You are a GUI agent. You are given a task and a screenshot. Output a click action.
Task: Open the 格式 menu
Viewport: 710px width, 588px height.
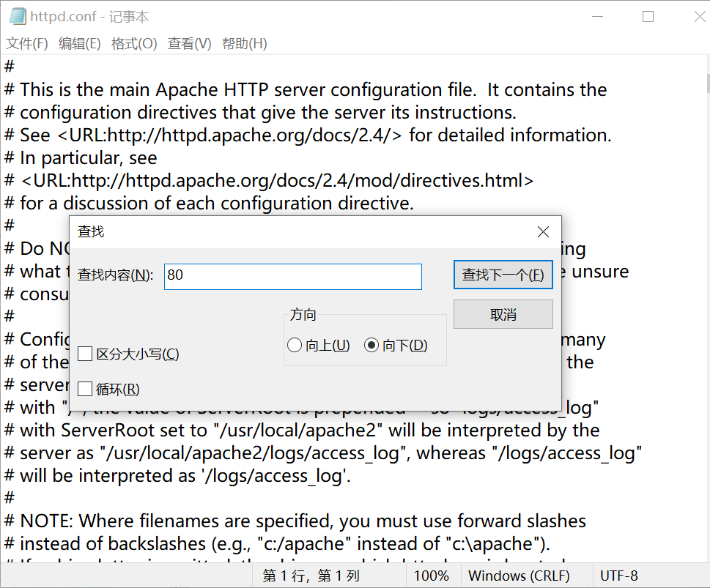pyautogui.click(x=133, y=43)
